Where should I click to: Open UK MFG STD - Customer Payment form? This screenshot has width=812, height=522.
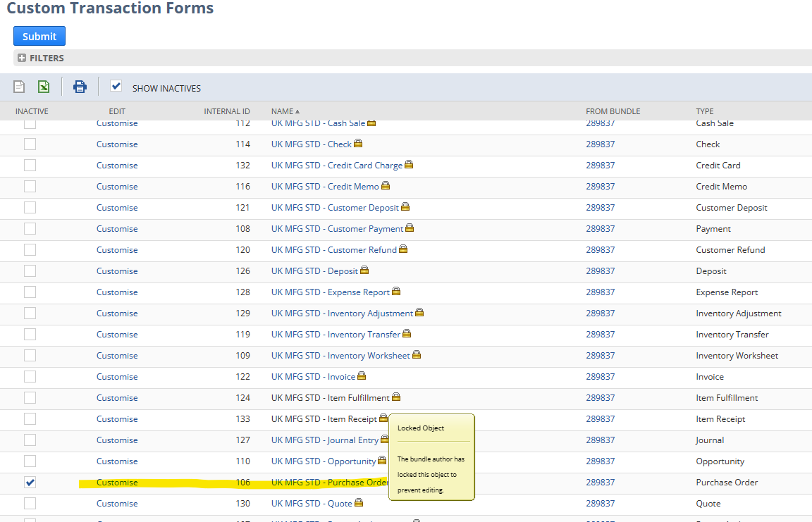(337, 229)
